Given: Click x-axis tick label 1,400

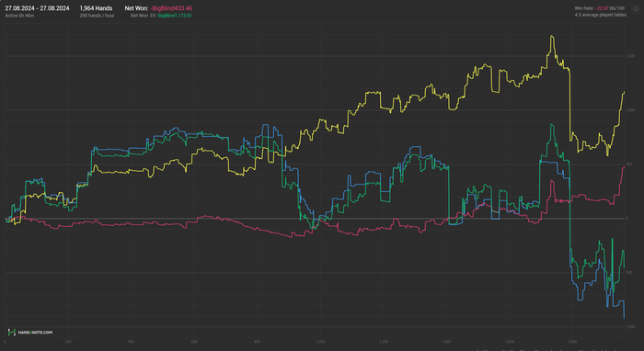Looking at the screenshot, I should (x=446, y=342).
